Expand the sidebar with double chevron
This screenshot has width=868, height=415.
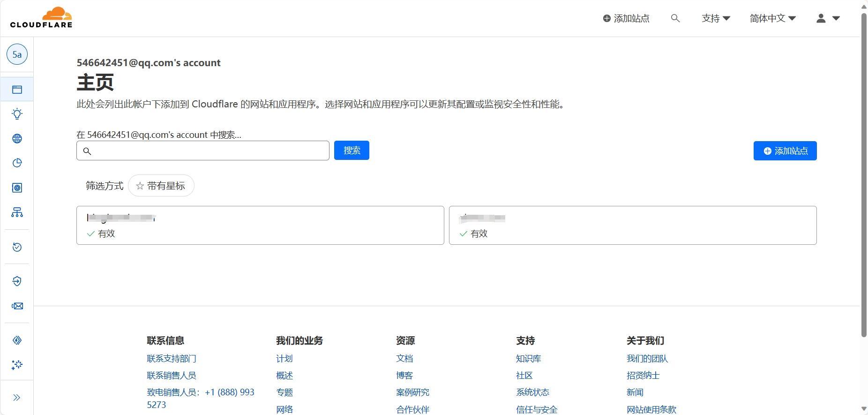tap(17, 398)
